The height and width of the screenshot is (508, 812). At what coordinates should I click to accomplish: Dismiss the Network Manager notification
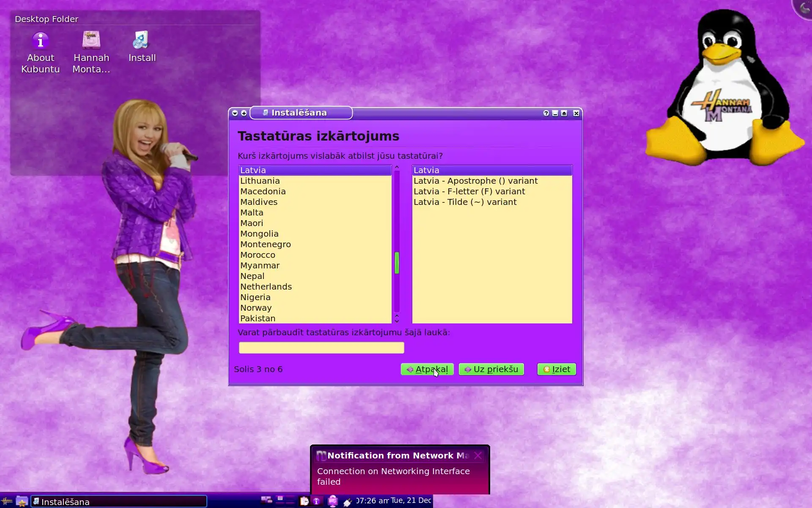pos(478,456)
